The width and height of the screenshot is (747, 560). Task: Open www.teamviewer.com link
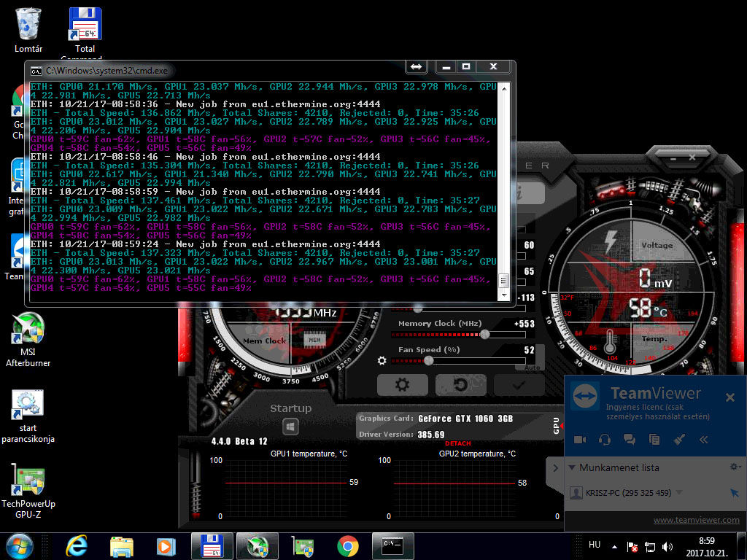pyautogui.click(x=696, y=520)
